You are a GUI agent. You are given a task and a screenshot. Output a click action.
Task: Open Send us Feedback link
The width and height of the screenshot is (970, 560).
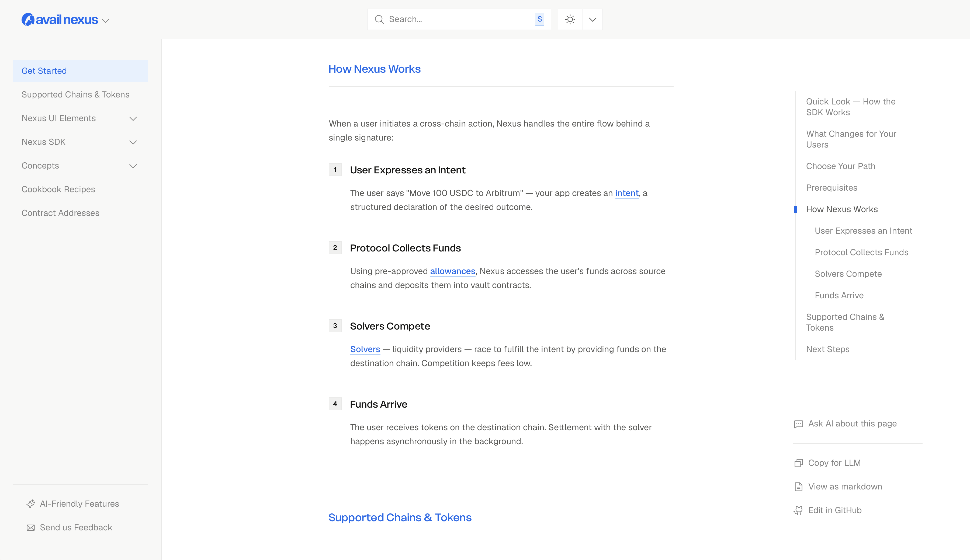tap(76, 528)
